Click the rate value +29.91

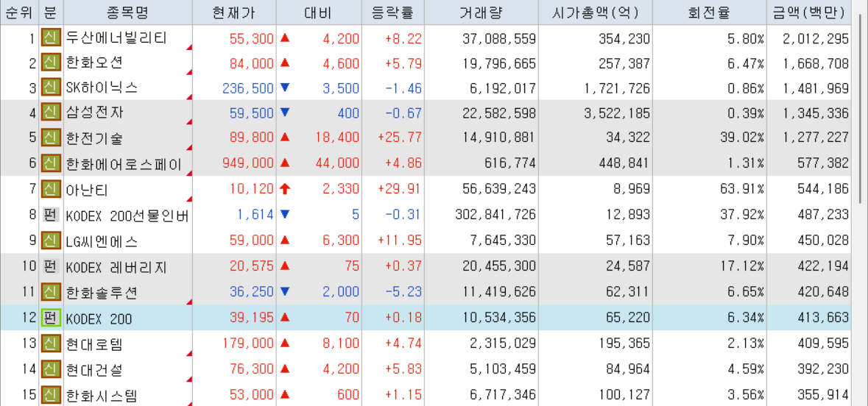pyautogui.click(x=400, y=189)
